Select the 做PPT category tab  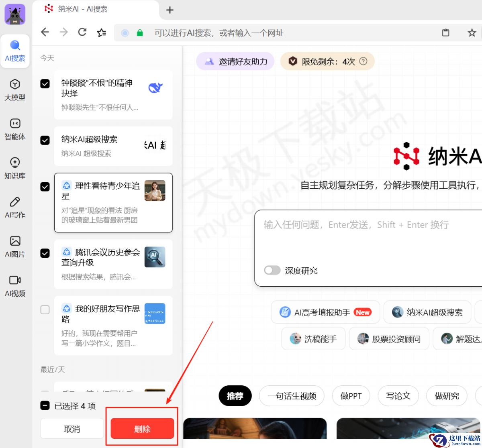(x=351, y=396)
